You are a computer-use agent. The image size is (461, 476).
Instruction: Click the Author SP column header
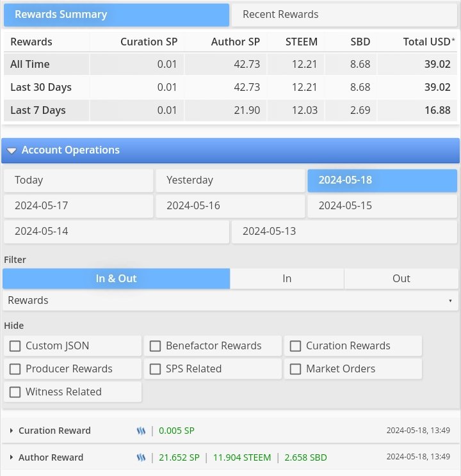[236, 42]
